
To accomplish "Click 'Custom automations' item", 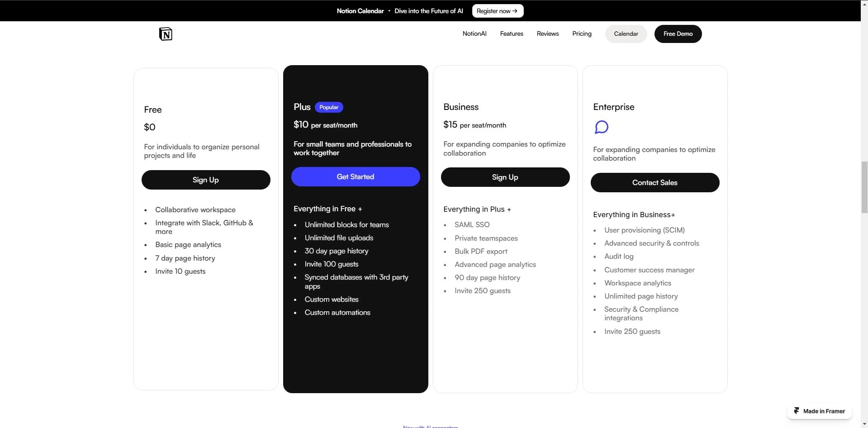I will pyautogui.click(x=337, y=312).
